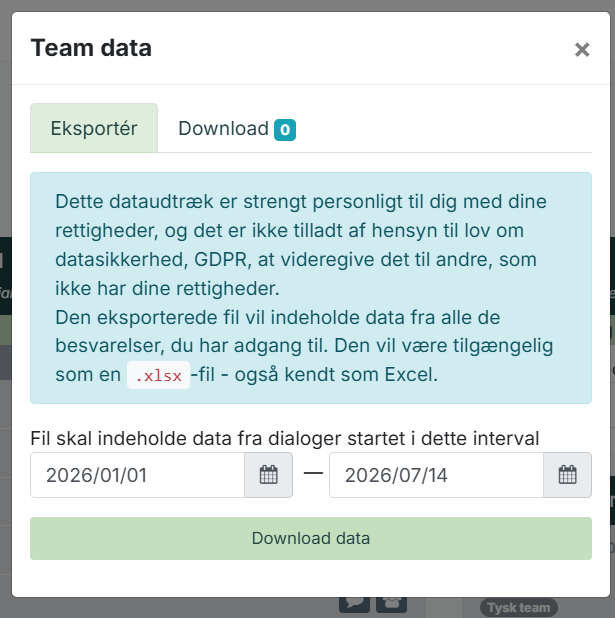Open the end date calendar picker

coord(567,475)
